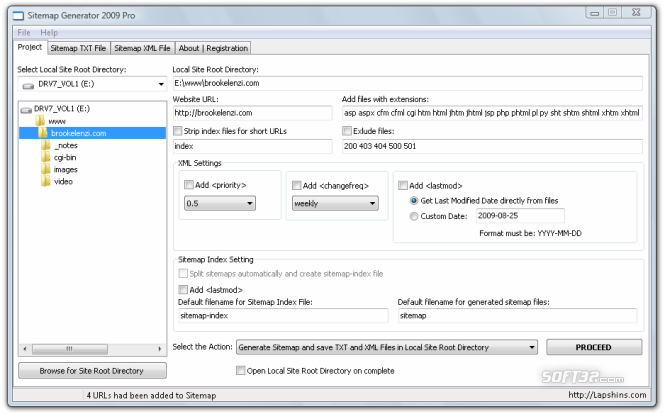Enable Add <lastmod> in XML Settings
This screenshot has width=665, height=414.
403,185
